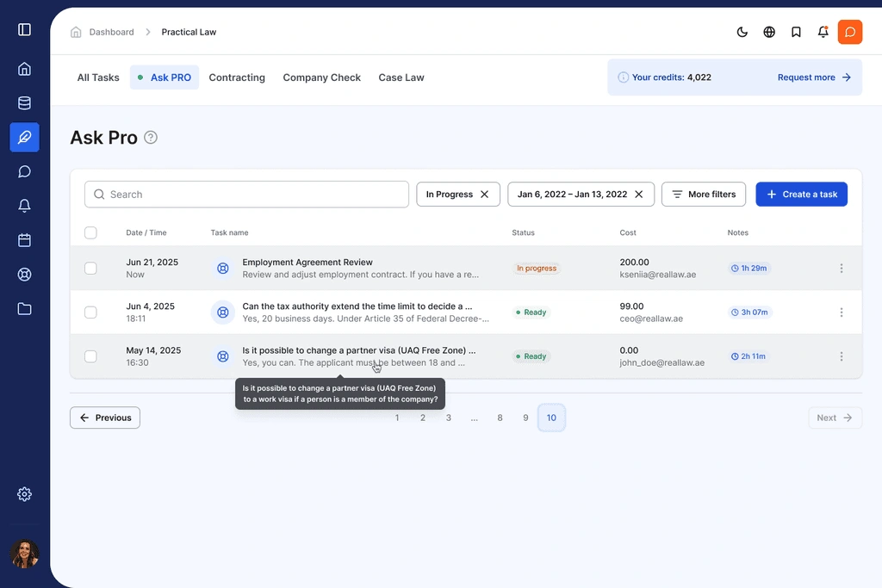Click the Request more credits link
The width and height of the screenshot is (882, 588).
[814, 77]
